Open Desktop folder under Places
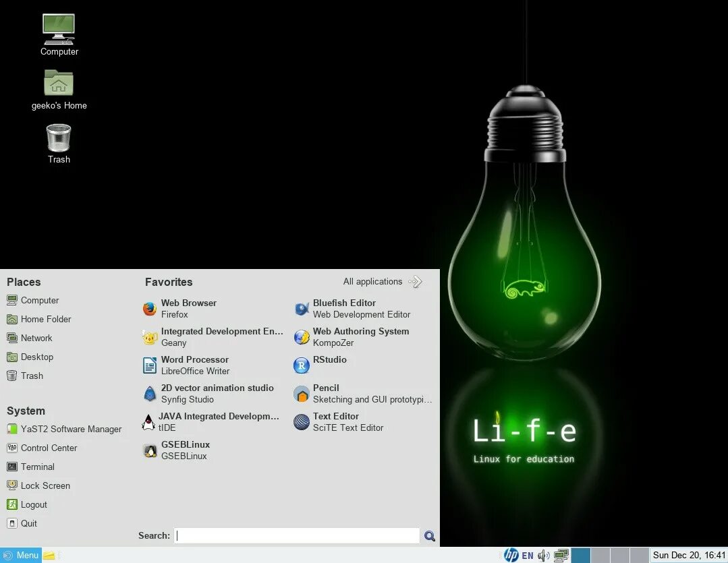The width and height of the screenshot is (728, 563). click(x=30, y=357)
